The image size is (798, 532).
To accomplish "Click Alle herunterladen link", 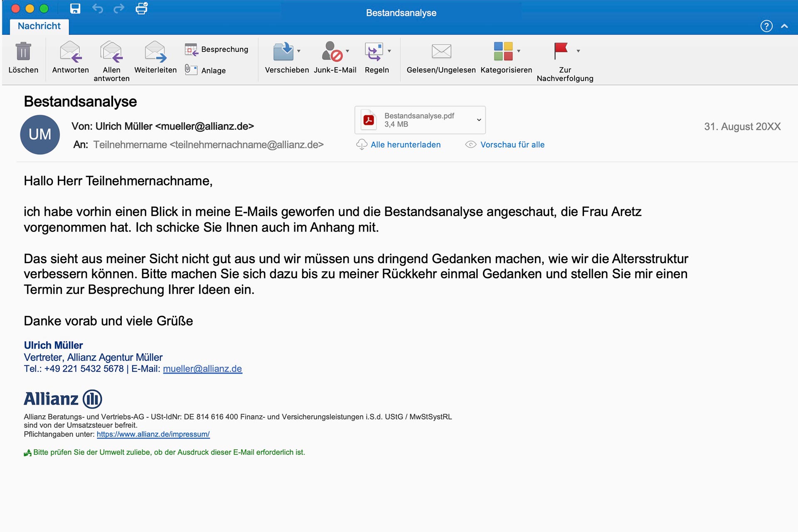I will [x=405, y=145].
